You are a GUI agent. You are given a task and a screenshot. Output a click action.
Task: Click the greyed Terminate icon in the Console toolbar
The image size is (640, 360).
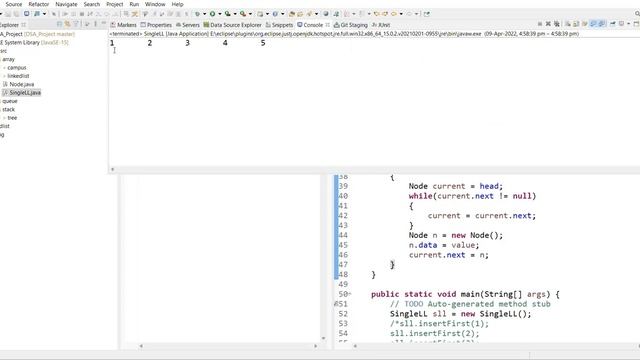coord(540,24)
